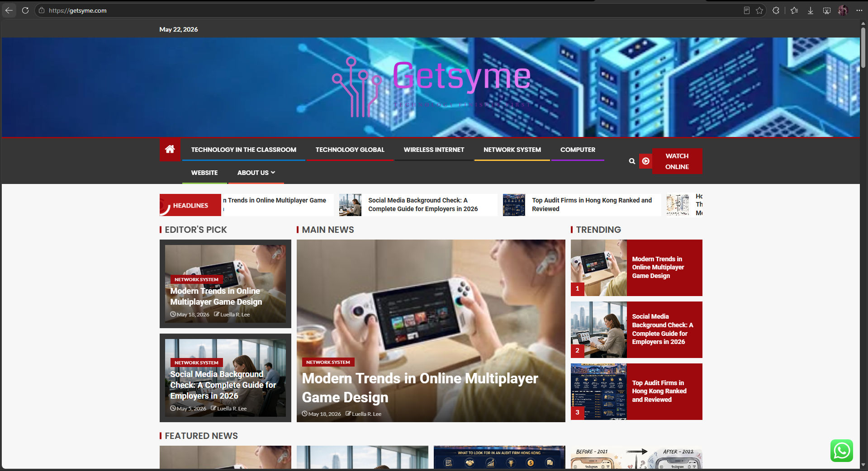
Task: Open Network System menu item
Action: point(512,150)
